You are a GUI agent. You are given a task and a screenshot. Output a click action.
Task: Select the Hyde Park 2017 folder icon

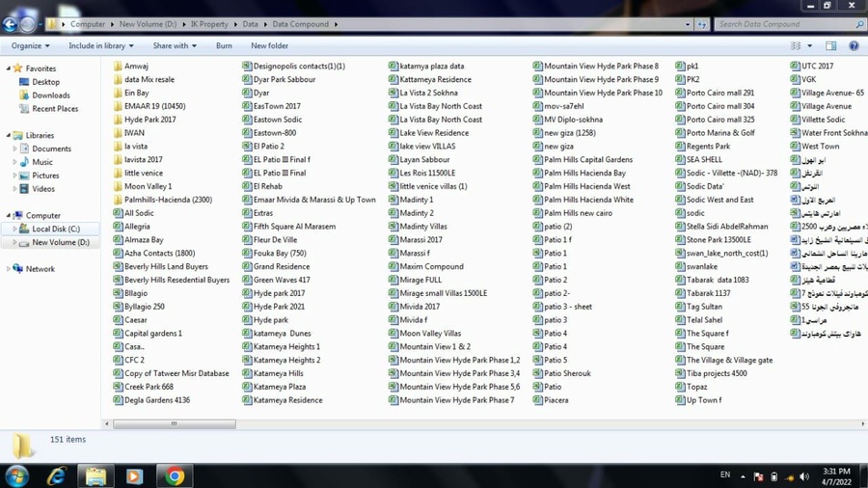click(118, 120)
